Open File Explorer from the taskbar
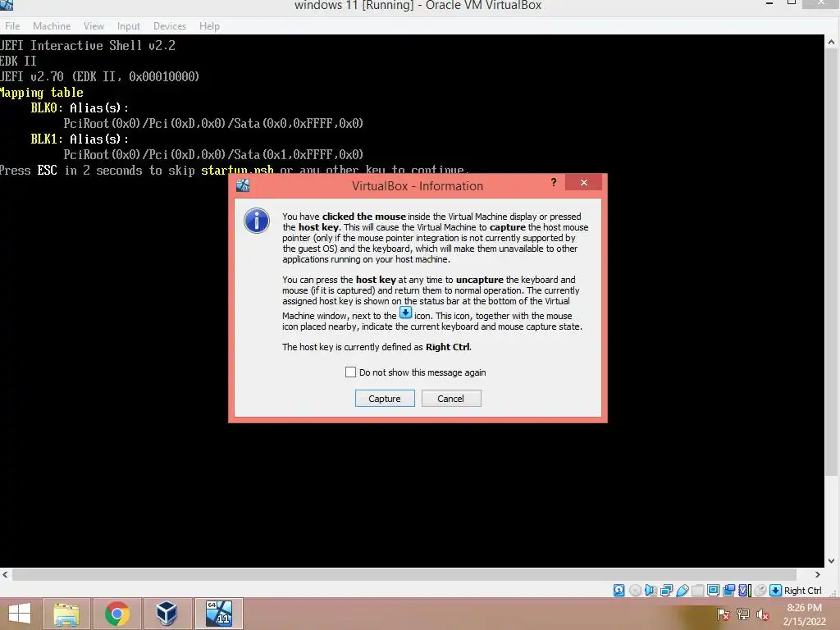This screenshot has width=840, height=630. 66,614
